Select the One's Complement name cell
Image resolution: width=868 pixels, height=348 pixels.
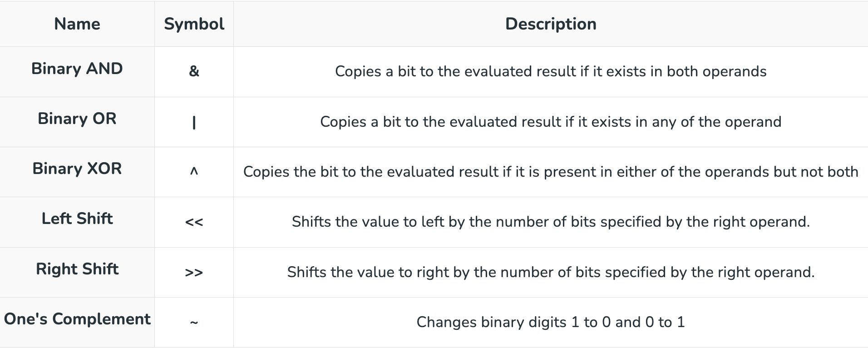(77, 319)
